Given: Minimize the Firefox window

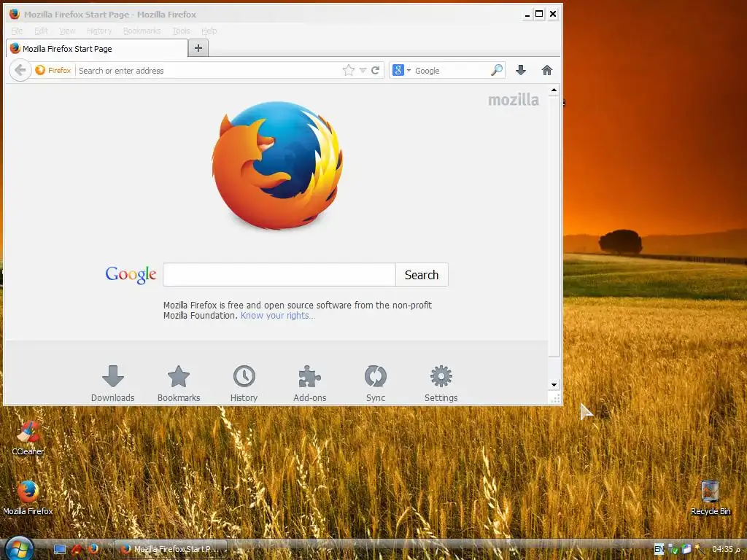Looking at the screenshot, I should [527, 15].
